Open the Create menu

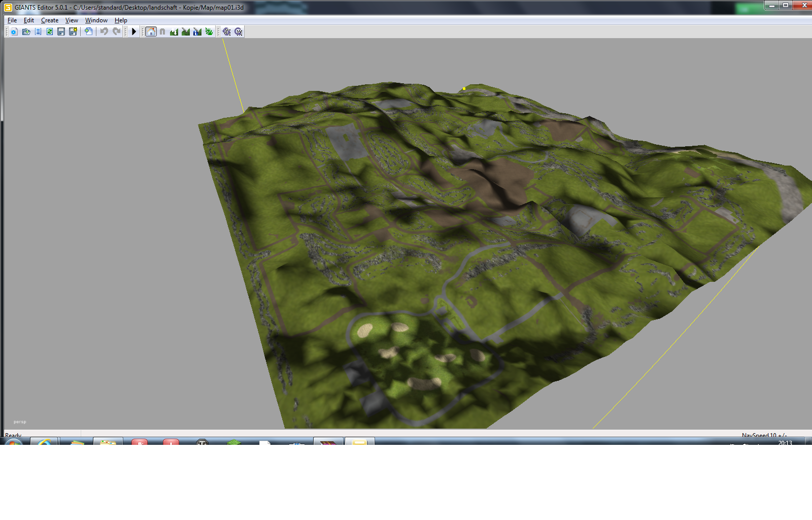tap(50, 20)
